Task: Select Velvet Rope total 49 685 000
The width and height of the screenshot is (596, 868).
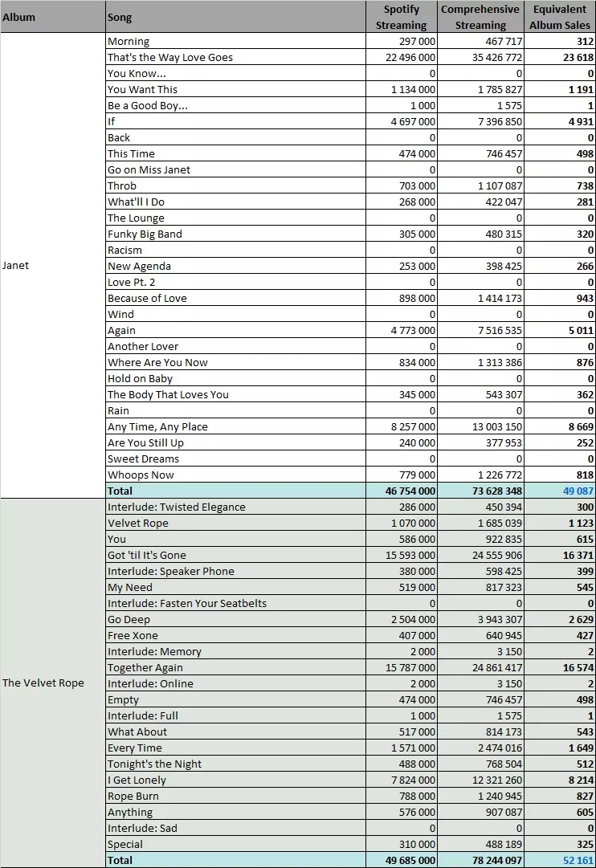Action: coord(402,860)
